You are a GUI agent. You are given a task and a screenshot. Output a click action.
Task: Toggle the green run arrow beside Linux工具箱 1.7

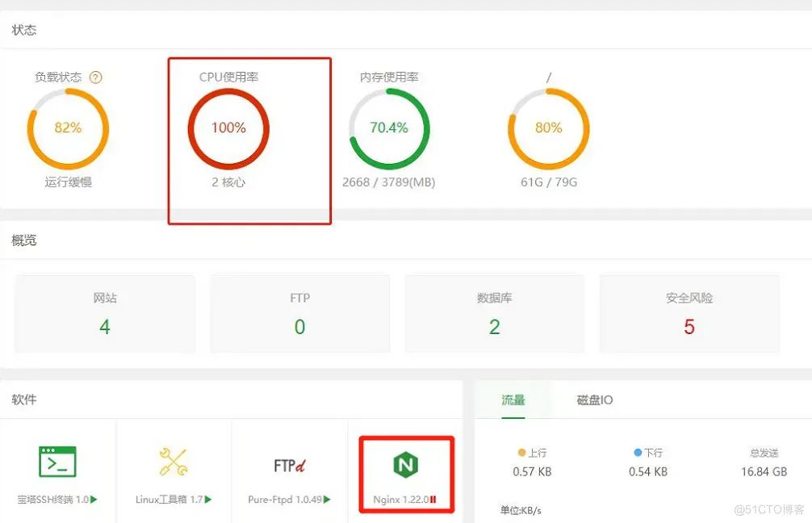(x=208, y=500)
